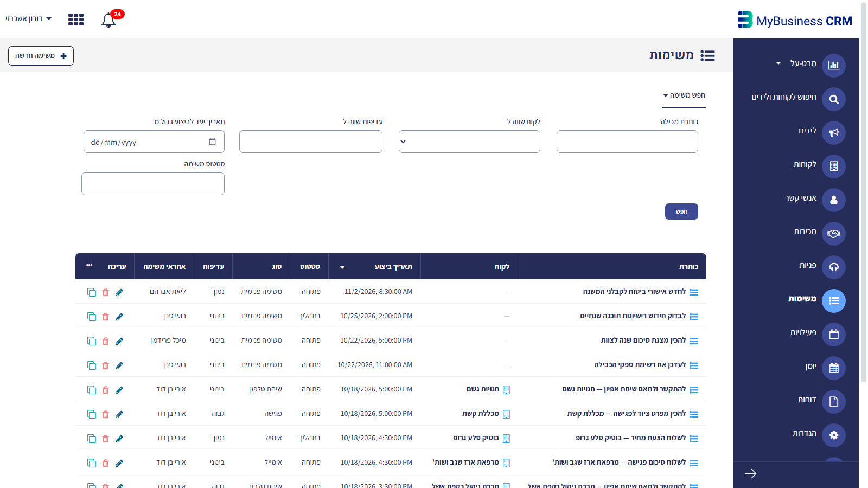Image resolution: width=868 pixels, height=488 pixels.
Task: Edit the task assigned to ליאת אברהם
Action: [119, 292]
